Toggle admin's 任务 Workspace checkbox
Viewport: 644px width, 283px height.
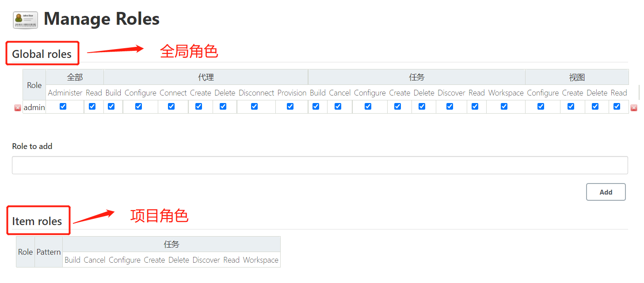(x=504, y=106)
